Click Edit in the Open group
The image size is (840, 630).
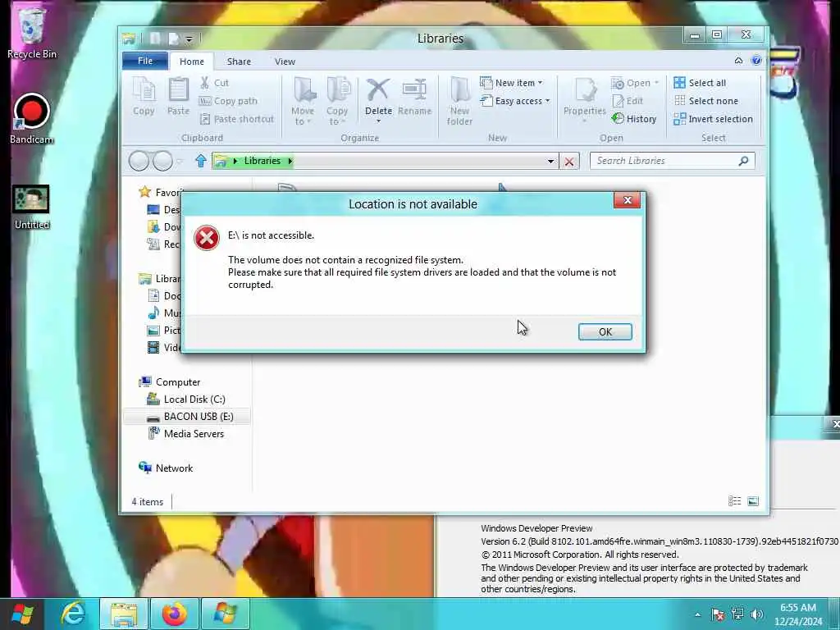click(x=628, y=101)
